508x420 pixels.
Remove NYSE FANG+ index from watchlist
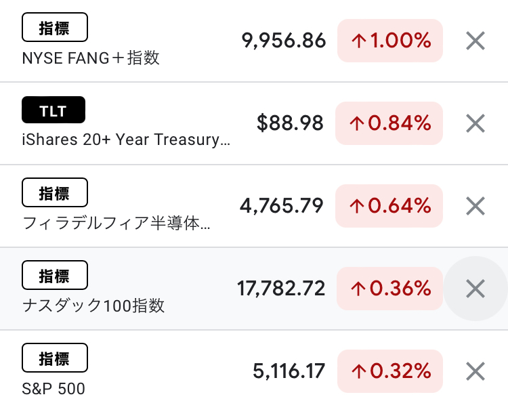coord(475,41)
